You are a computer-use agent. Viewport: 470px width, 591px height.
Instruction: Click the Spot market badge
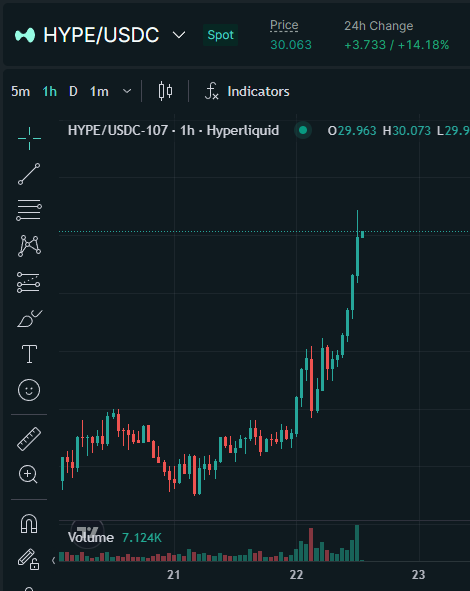coord(220,35)
